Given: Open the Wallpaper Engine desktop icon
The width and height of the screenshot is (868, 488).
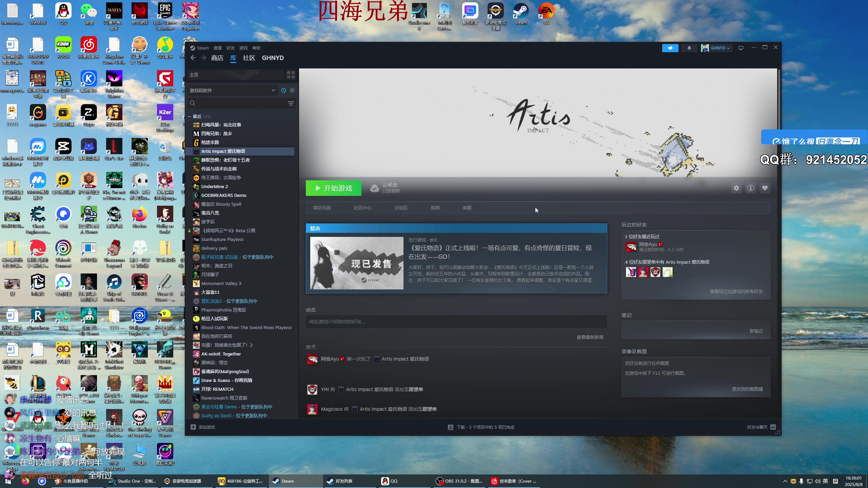Looking at the screenshot, I should tap(139, 321).
